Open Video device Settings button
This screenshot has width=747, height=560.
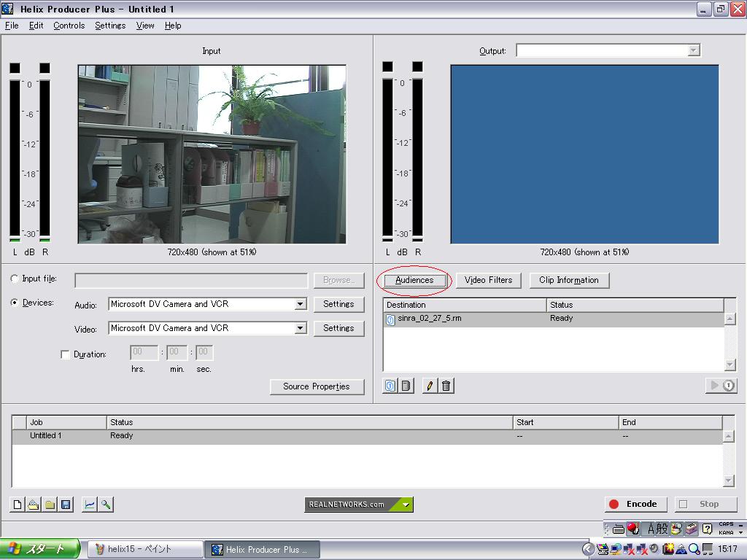pos(338,328)
